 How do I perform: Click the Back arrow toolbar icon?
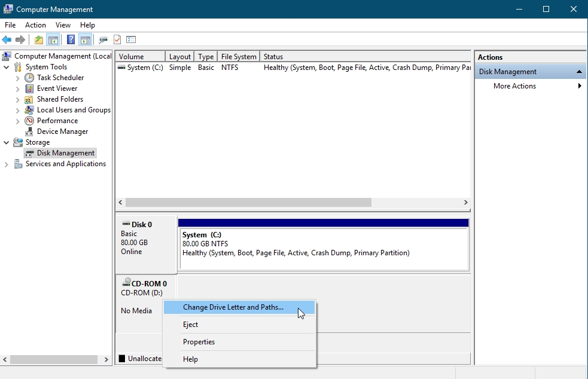pyautogui.click(x=7, y=39)
